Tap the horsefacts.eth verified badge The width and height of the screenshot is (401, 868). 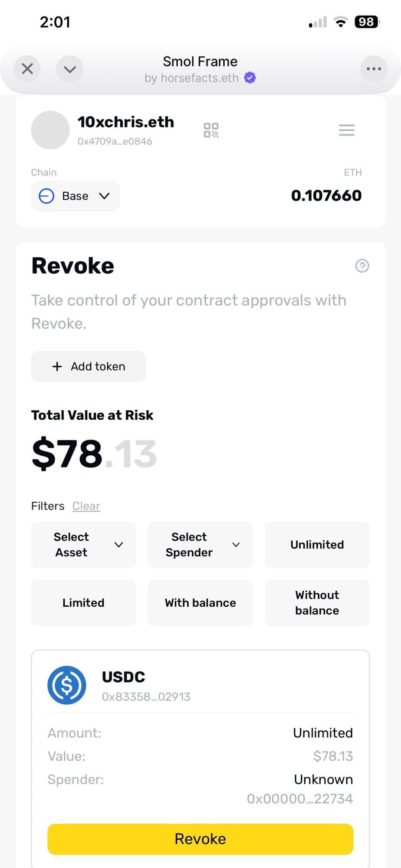pyautogui.click(x=250, y=78)
